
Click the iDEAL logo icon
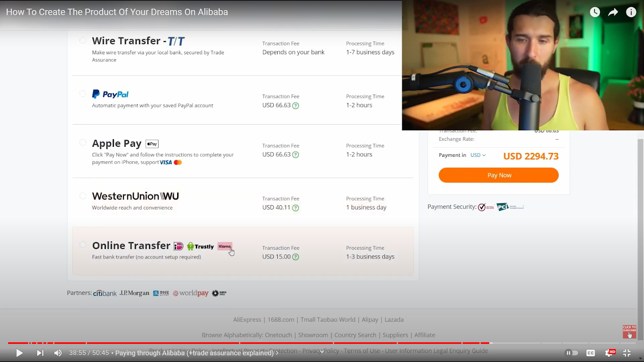click(x=178, y=246)
